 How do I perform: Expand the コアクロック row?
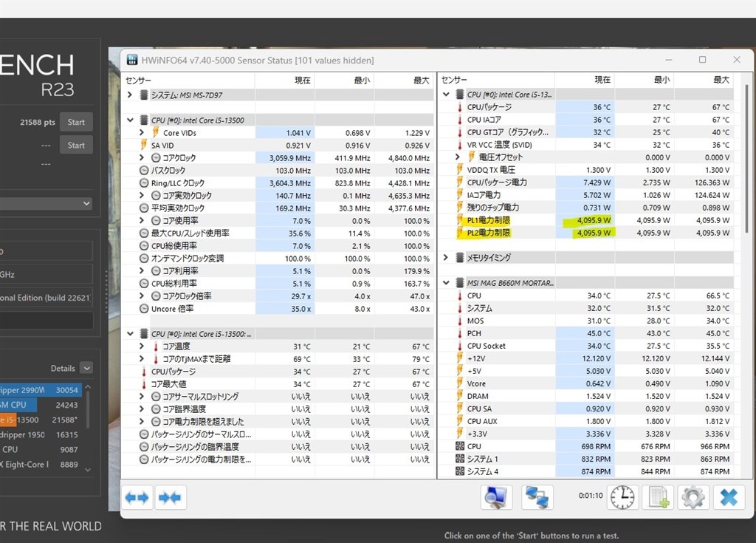point(142,157)
